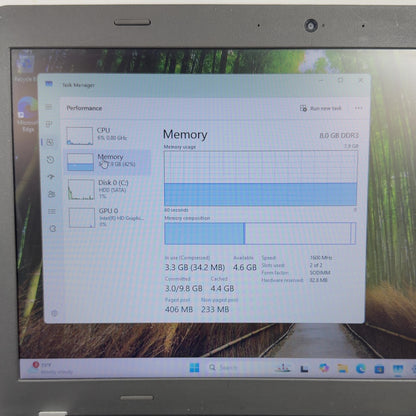Screen dimensions: 416x416
Task: Open Microsoft Edge from the taskbar
Action: click(x=361, y=368)
